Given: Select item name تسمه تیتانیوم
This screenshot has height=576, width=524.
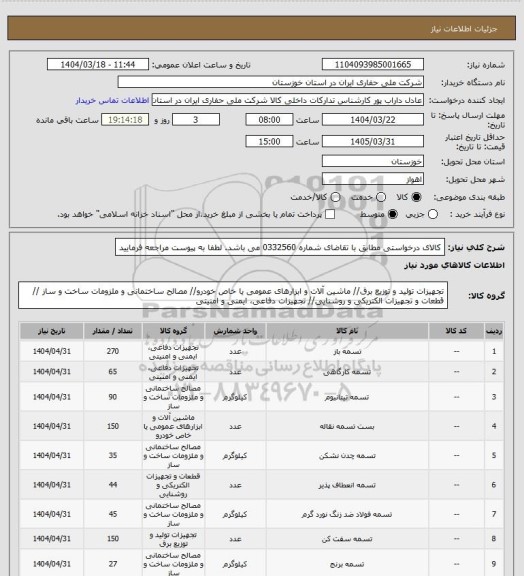Looking at the screenshot, I should (x=347, y=397).
